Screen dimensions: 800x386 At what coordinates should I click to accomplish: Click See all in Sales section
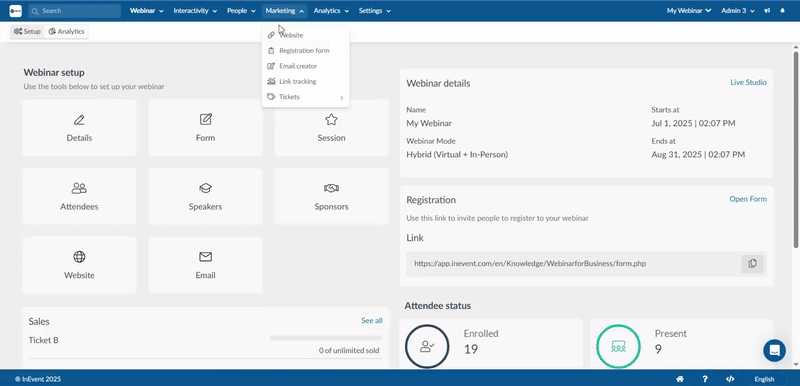tap(371, 320)
